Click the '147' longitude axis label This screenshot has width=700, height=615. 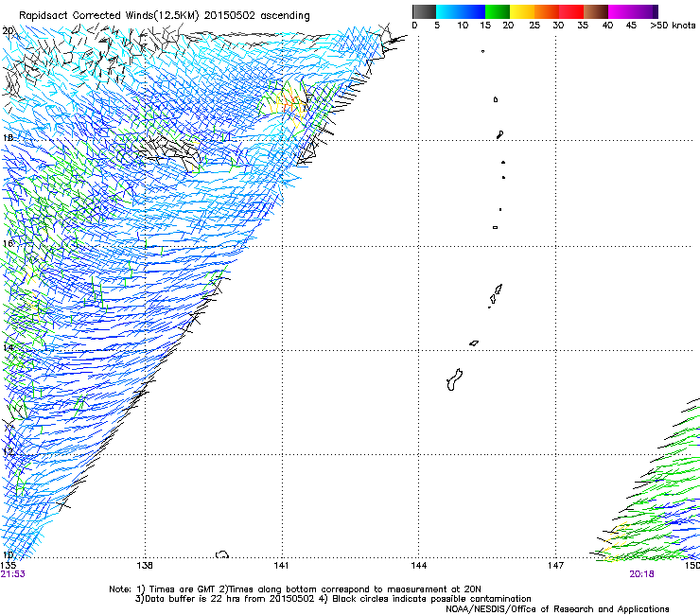pos(556,566)
